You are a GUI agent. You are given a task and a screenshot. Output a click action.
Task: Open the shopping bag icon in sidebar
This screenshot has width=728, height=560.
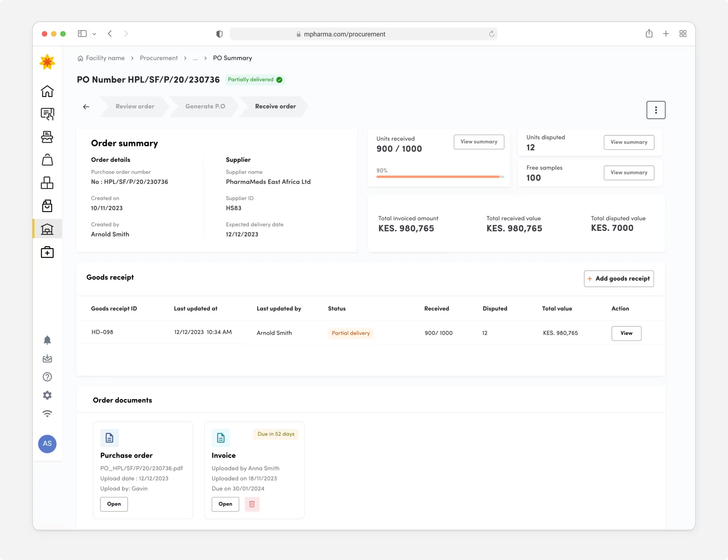click(x=47, y=160)
